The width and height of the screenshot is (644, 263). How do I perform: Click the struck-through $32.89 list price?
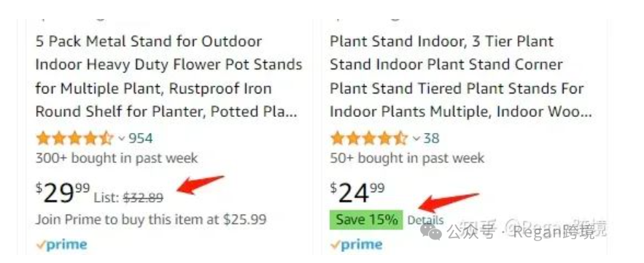(144, 198)
